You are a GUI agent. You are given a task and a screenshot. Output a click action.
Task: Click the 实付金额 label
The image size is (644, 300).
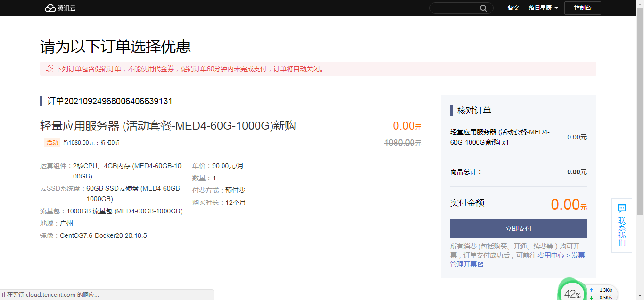[x=467, y=203]
